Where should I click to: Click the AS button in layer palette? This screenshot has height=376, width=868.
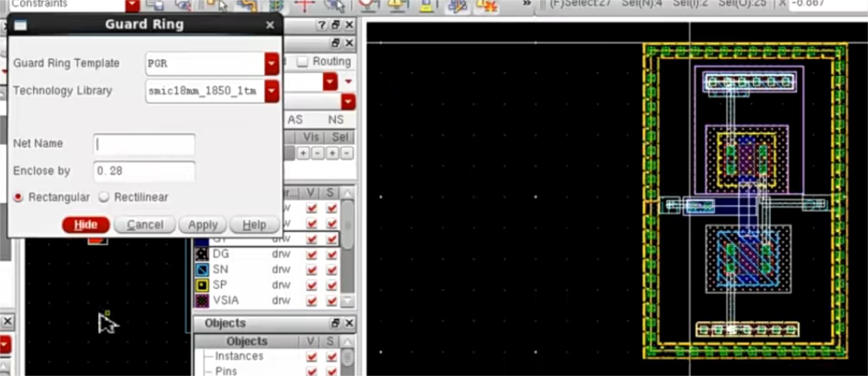coord(295,120)
